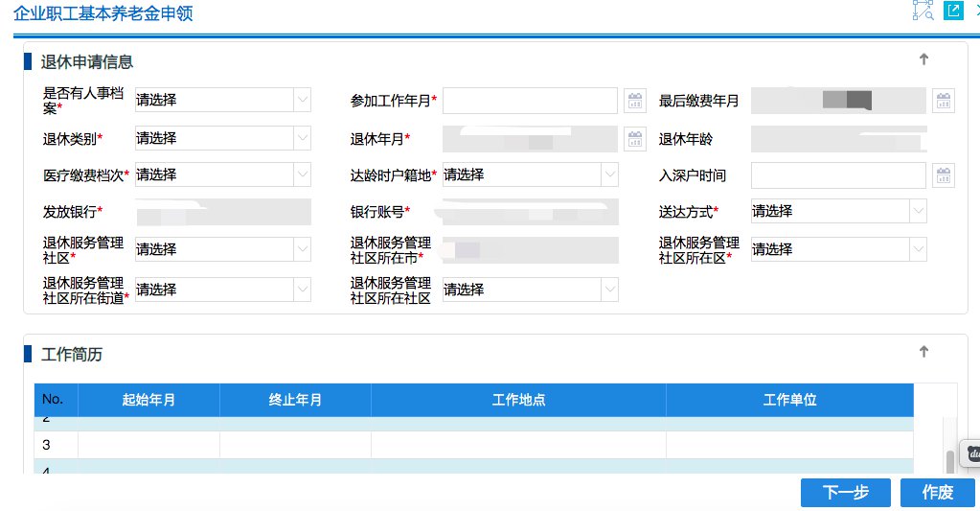Screen dimensions: 980x511
Task: Click the 企业职工基本养老金申领 page title
Action: coord(103,13)
